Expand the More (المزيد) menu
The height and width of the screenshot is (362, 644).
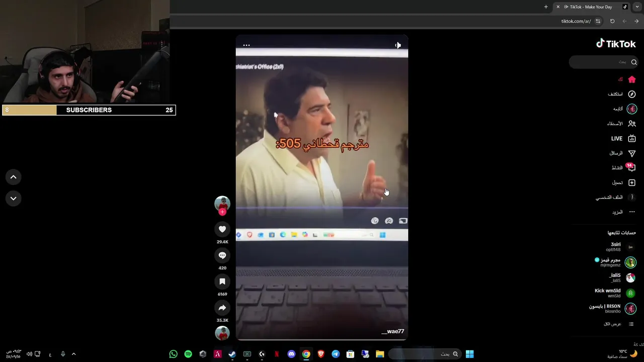(623, 212)
